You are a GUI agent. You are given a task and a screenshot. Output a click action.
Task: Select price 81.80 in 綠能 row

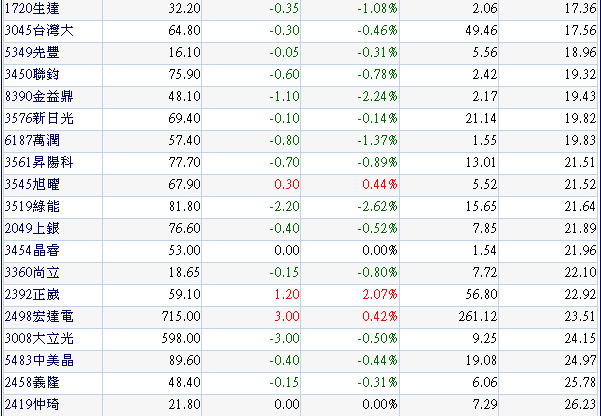click(184, 206)
